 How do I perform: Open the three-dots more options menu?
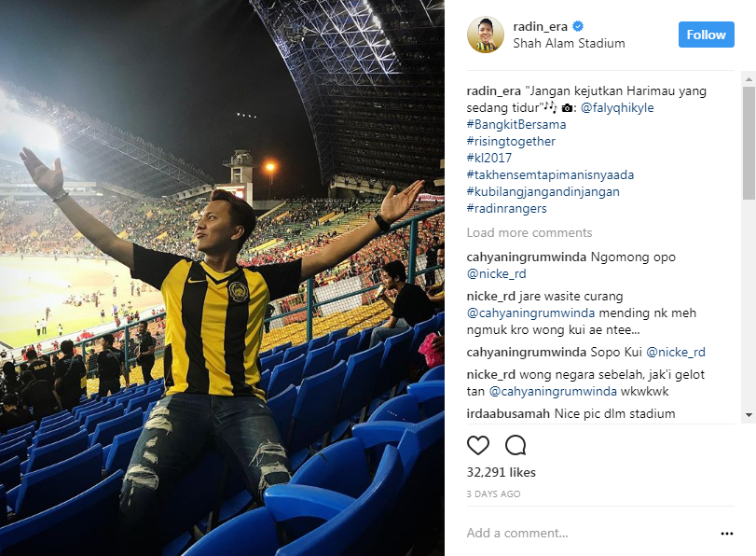[726, 534]
